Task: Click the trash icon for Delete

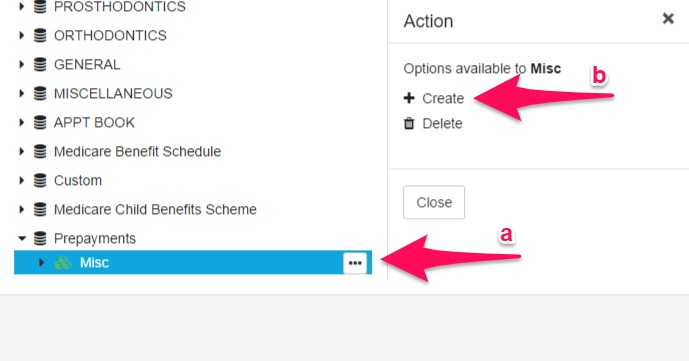Action: point(409,123)
